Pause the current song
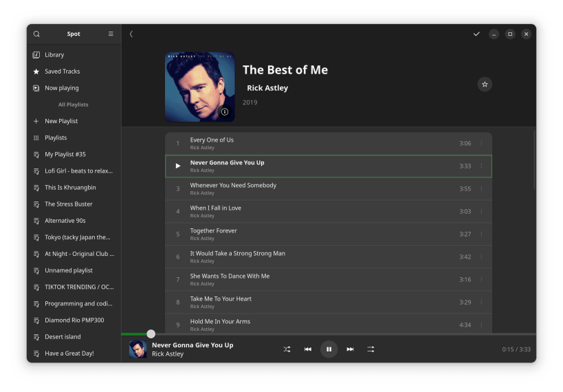Screen dimensions: 563x392 click(x=329, y=349)
